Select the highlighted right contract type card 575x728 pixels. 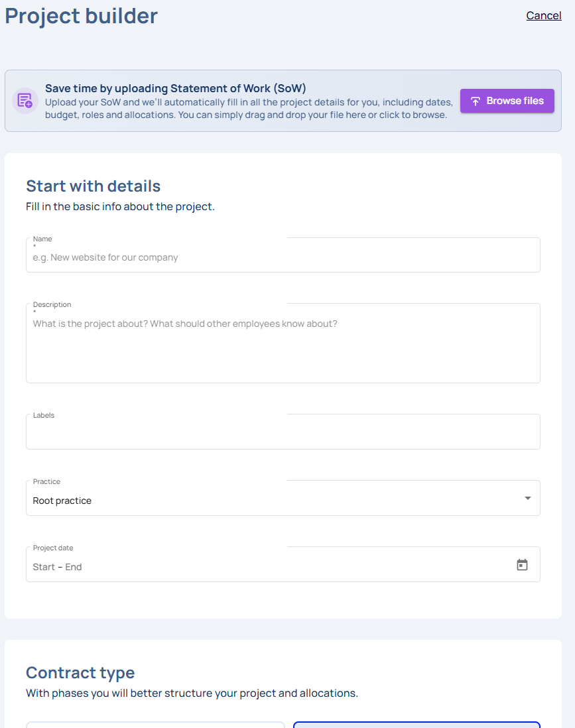click(x=416, y=725)
